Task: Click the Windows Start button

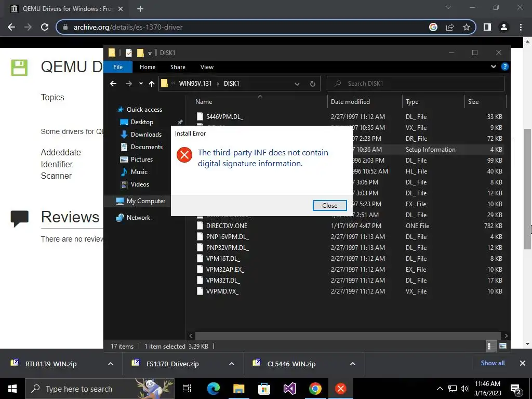Action: (x=12, y=389)
